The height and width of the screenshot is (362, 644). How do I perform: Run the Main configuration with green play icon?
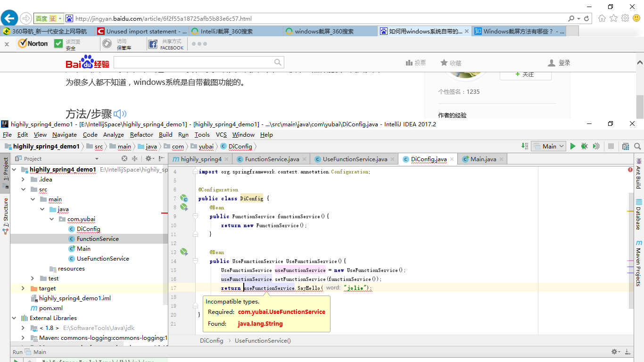coord(573,147)
